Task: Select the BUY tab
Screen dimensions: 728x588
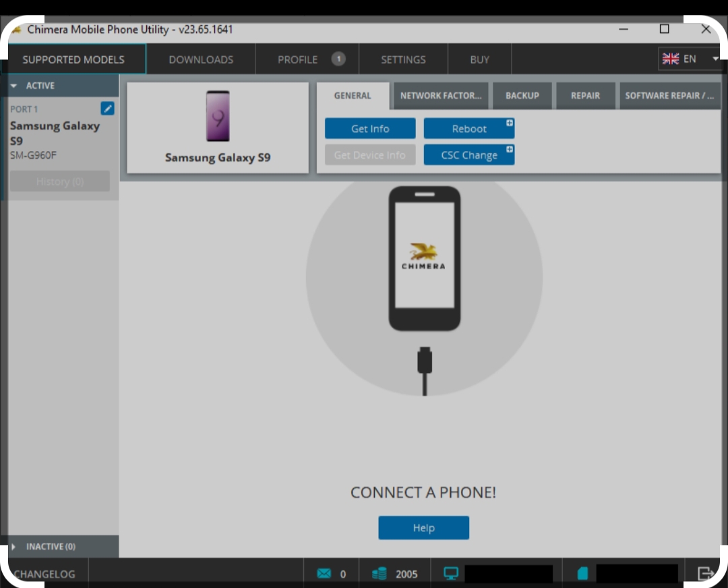Action: coord(480,59)
